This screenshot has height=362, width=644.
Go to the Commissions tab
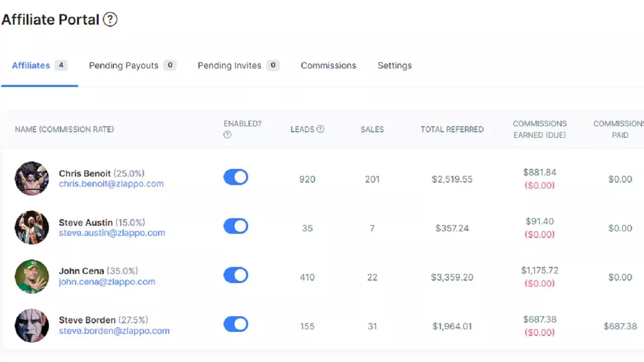(x=328, y=65)
